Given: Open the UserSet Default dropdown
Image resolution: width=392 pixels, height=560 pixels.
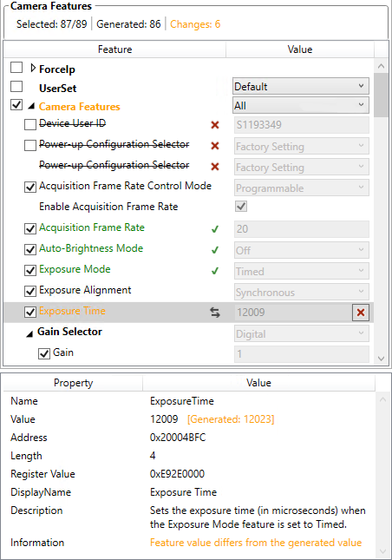Looking at the screenshot, I should (301, 87).
